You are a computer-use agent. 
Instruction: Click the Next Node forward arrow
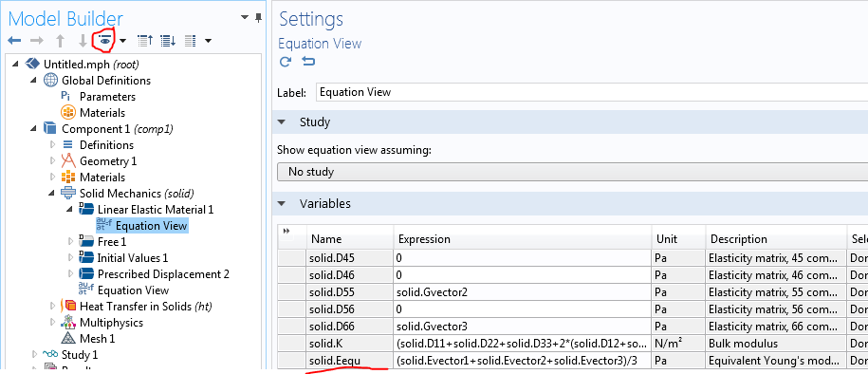pyautogui.click(x=37, y=41)
